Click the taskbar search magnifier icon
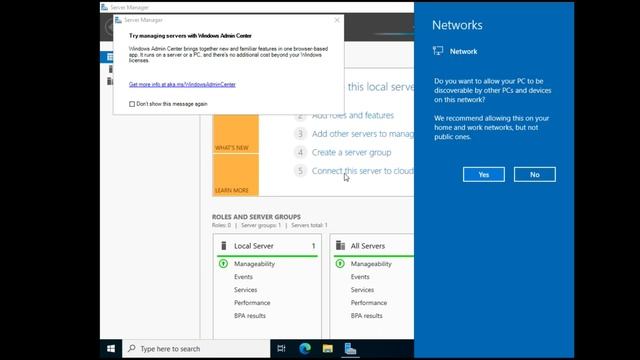Image resolution: width=640 pixels, height=360 pixels. coord(131,349)
